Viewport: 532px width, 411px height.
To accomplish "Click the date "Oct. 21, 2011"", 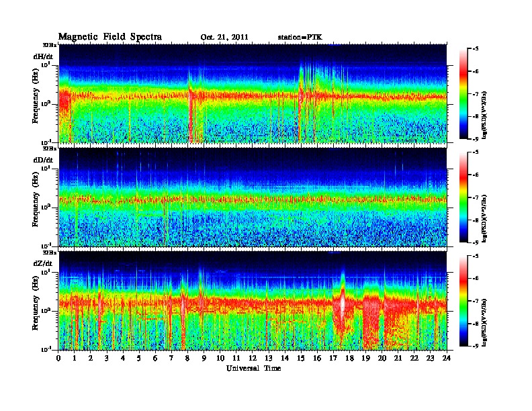I will [x=224, y=38].
